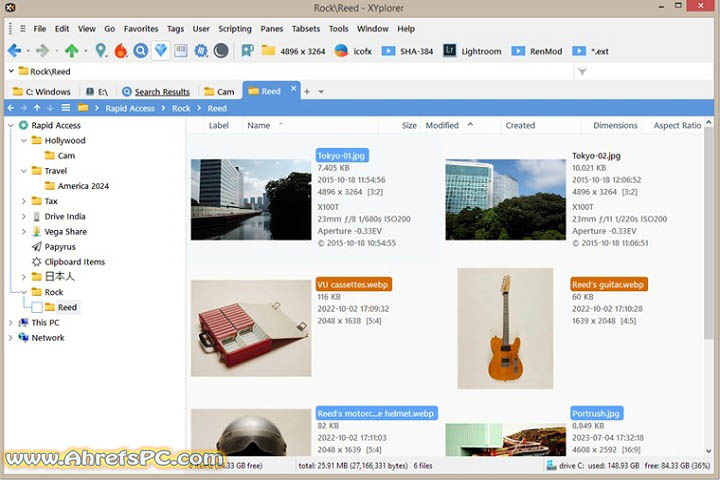The width and height of the screenshot is (720, 480).
Task: Run the *.ext script button
Action: [590, 51]
